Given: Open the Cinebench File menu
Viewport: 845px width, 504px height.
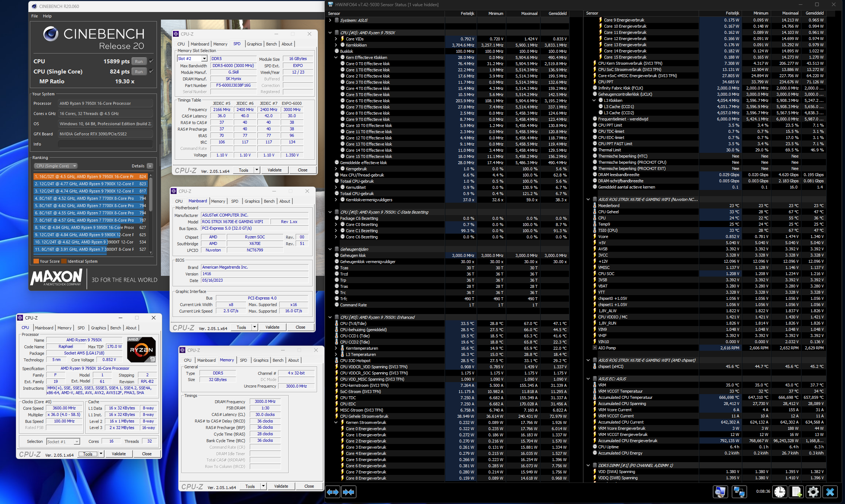Looking at the screenshot, I should point(35,16).
